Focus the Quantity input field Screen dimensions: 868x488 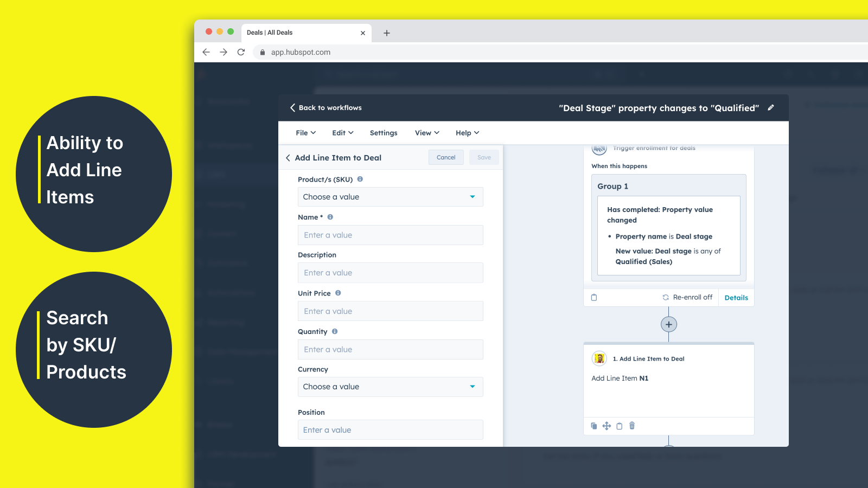[390, 349]
